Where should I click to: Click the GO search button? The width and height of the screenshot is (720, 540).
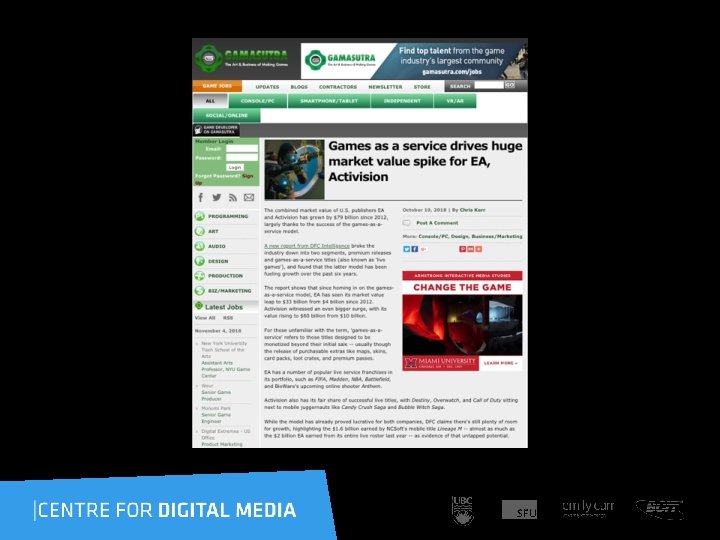tap(510, 85)
